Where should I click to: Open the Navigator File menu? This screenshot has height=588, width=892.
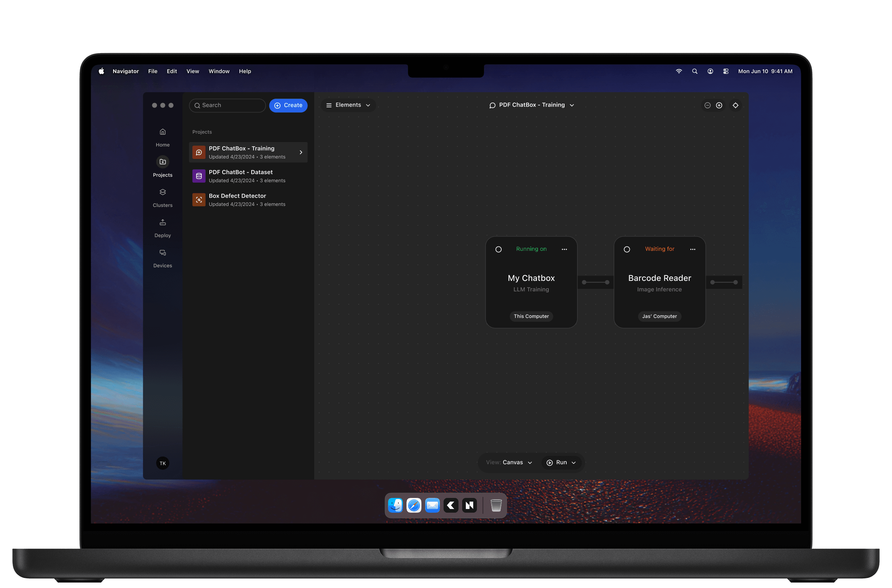pos(152,71)
